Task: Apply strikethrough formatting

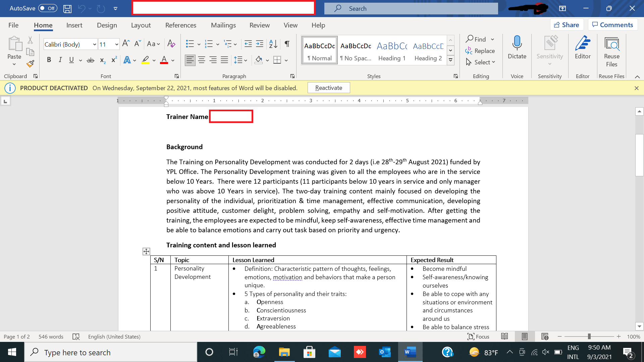Action: point(90,60)
